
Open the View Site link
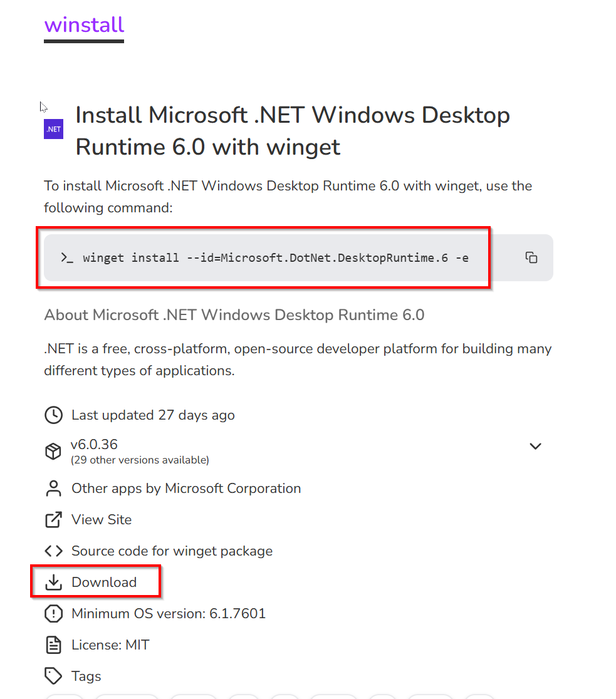click(102, 519)
